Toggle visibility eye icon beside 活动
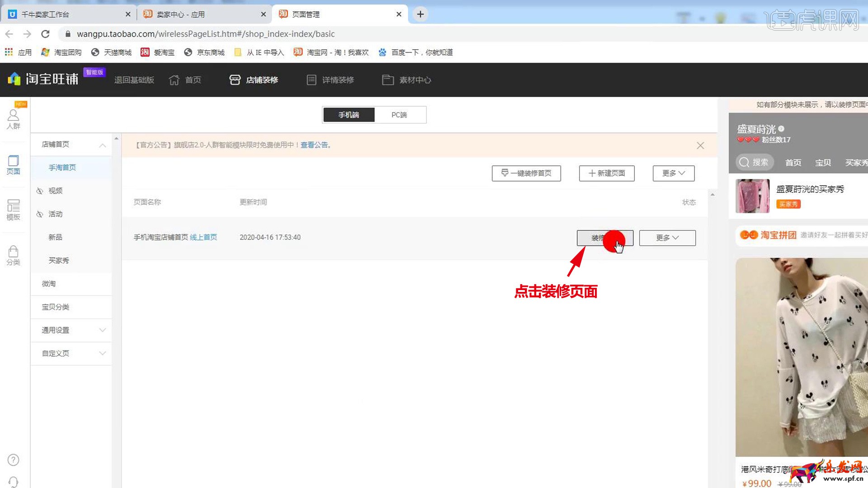This screenshot has height=488, width=868. click(40, 214)
